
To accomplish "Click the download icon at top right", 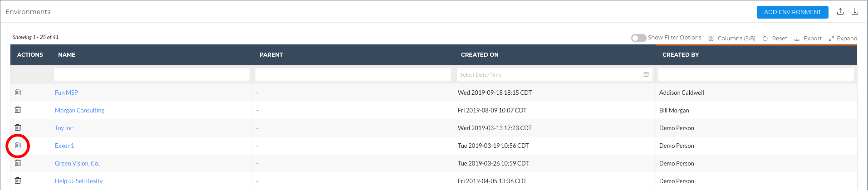I will [x=855, y=12].
